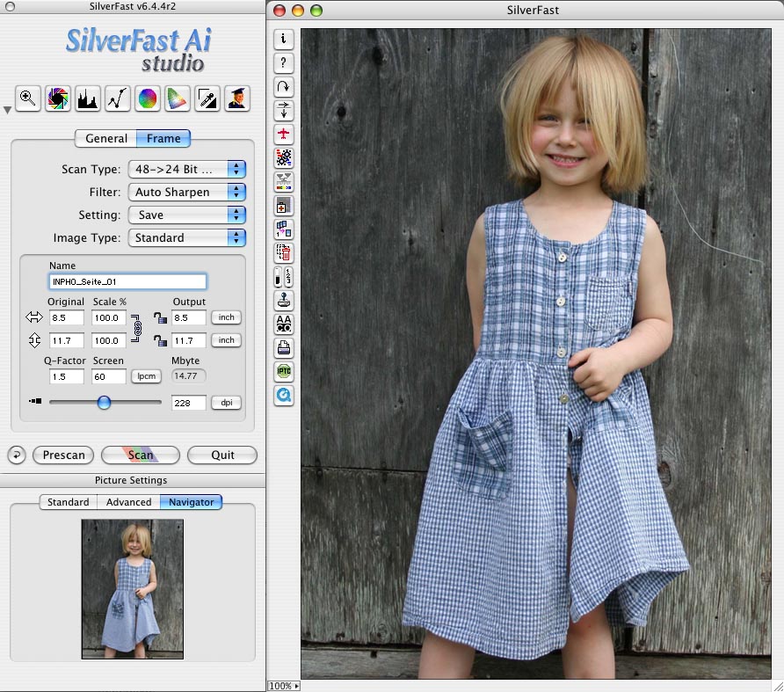The height and width of the screenshot is (692, 784).
Task: Open the Gradation curves tool
Action: (x=117, y=98)
